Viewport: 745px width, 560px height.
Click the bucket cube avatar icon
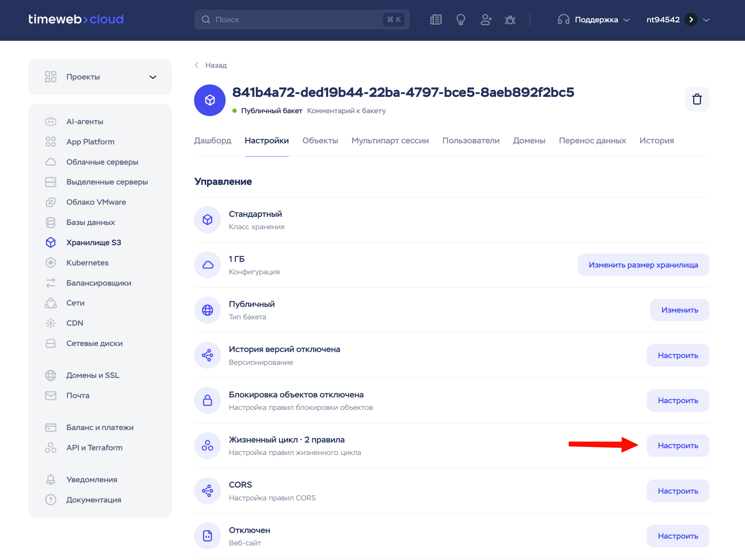(x=210, y=100)
